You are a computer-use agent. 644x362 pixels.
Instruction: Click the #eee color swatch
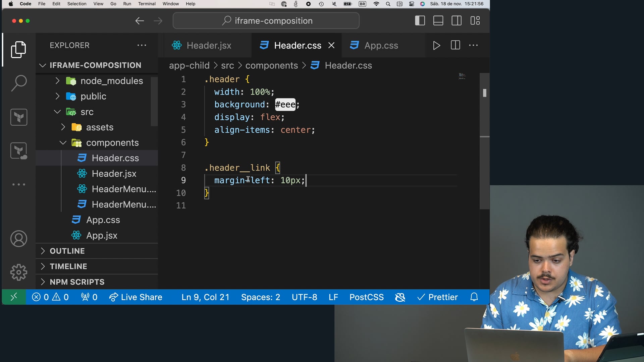pos(285,105)
